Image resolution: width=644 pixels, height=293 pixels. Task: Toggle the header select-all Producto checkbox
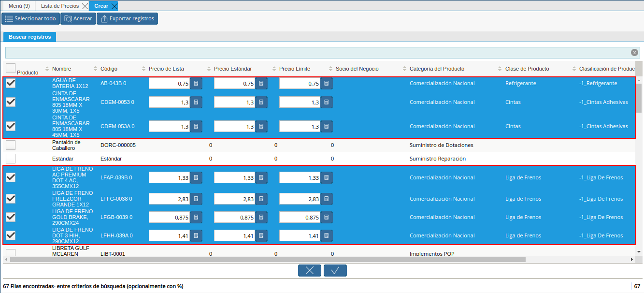[11, 68]
